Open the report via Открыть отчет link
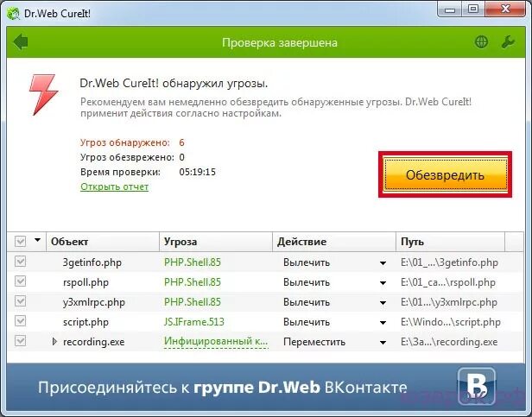The height and width of the screenshot is (417, 532). pos(114,186)
